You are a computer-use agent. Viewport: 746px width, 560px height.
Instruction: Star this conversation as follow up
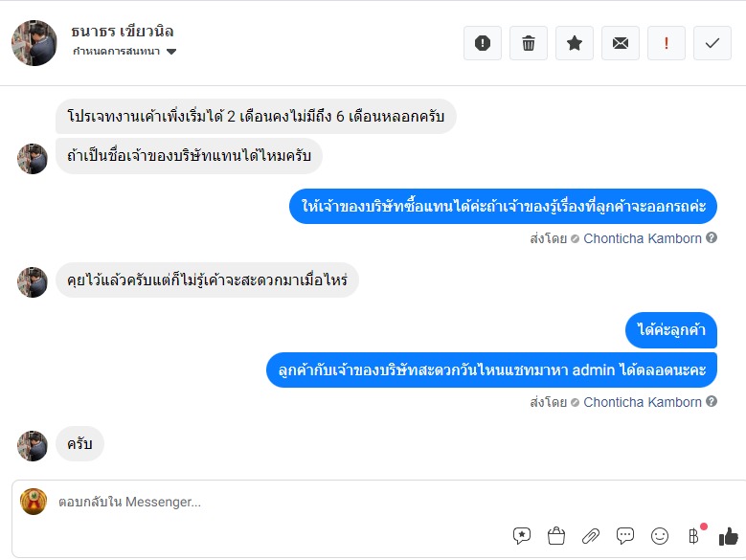point(575,43)
